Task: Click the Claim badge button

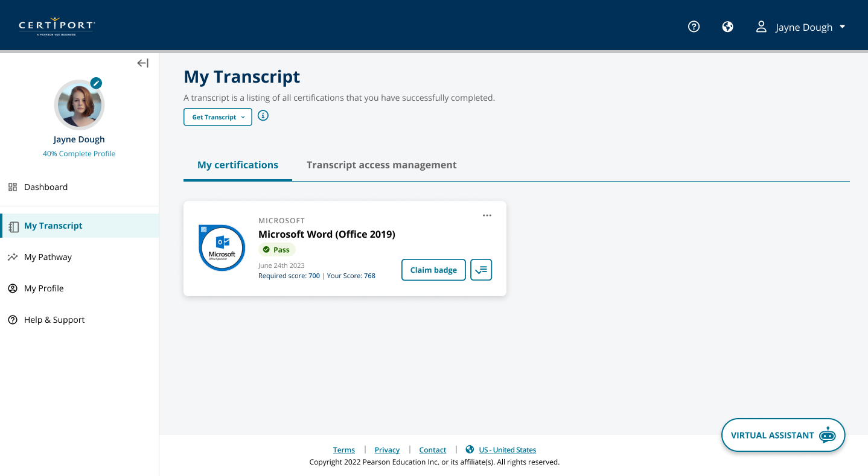Action: (x=433, y=270)
